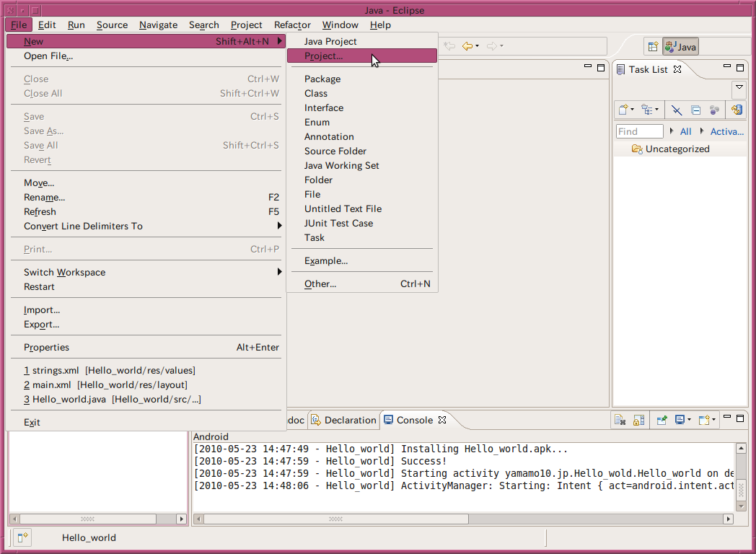Click the All working set link

685,131
